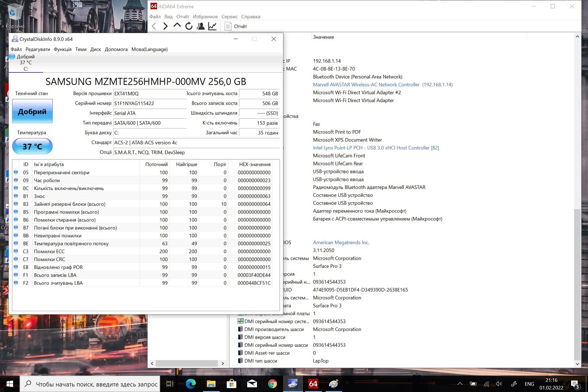Click the Добрий health status button
588x392 pixels.
(x=32, y=111)
